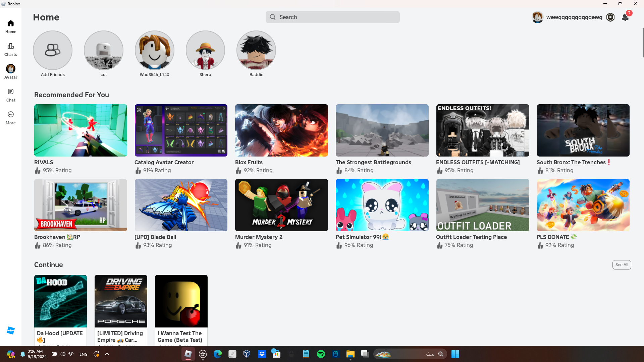Screen dimensions: 644x362
Task: Click the Roblox Studio icon in sidebar
Action: 11,330
